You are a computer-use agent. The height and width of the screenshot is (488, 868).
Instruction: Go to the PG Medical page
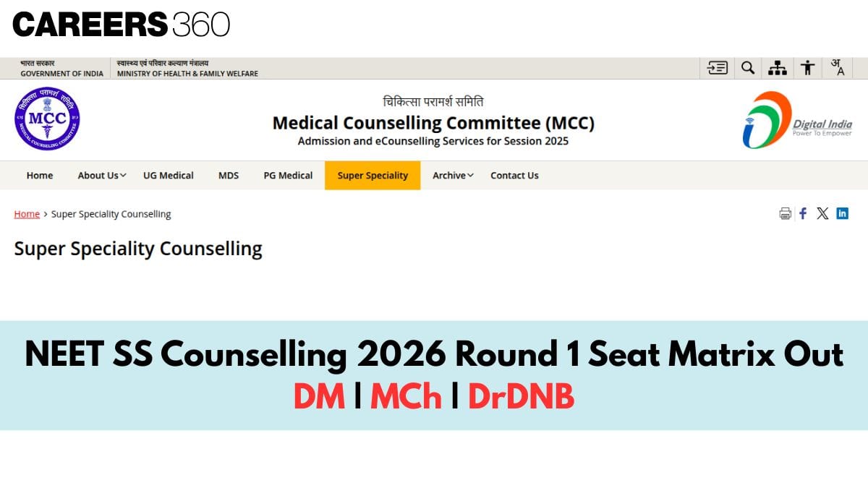click(x=288, y=176)
